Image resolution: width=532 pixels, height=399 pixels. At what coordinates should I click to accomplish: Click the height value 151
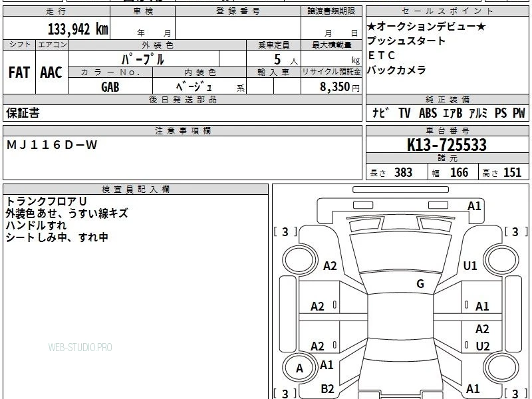pos(512,173)
